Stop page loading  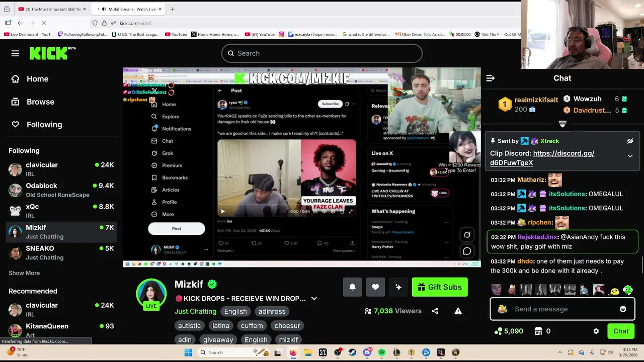click(x=44, y=23)
